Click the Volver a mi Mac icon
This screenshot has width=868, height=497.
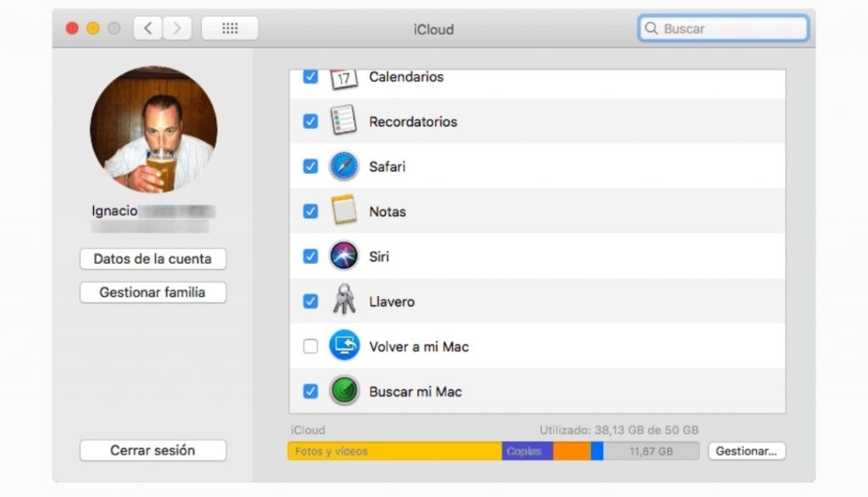(x=344, y=345)
